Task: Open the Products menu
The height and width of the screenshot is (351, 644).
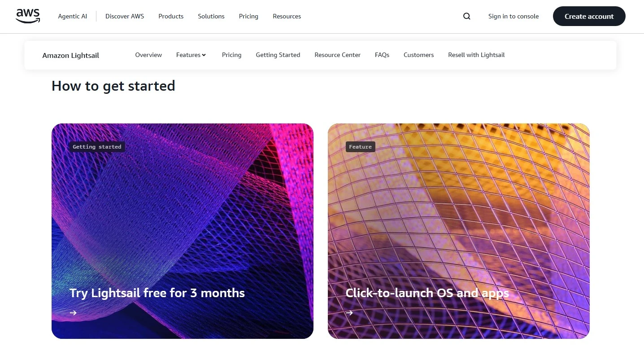Action: point(171,16)
